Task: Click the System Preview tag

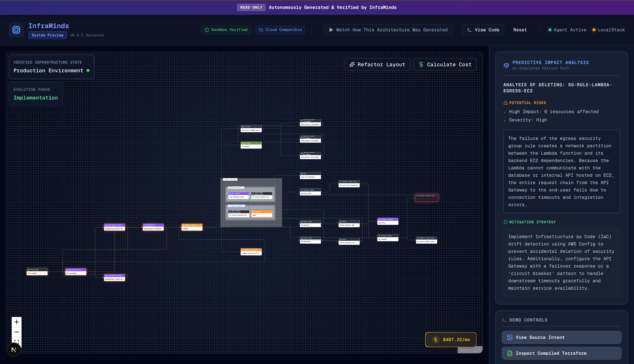Action: tap(48, 35)
